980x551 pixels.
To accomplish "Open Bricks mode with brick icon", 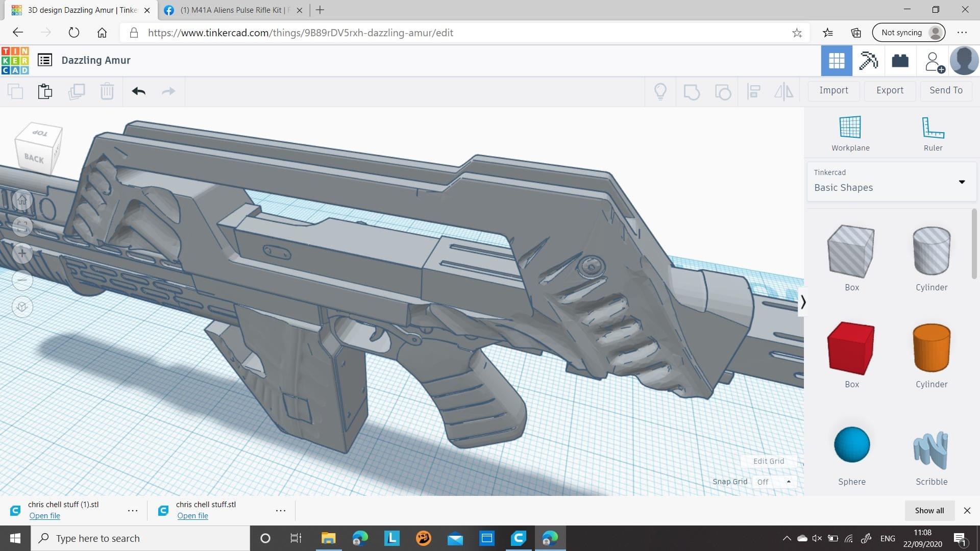I will (x=900, y=61).
